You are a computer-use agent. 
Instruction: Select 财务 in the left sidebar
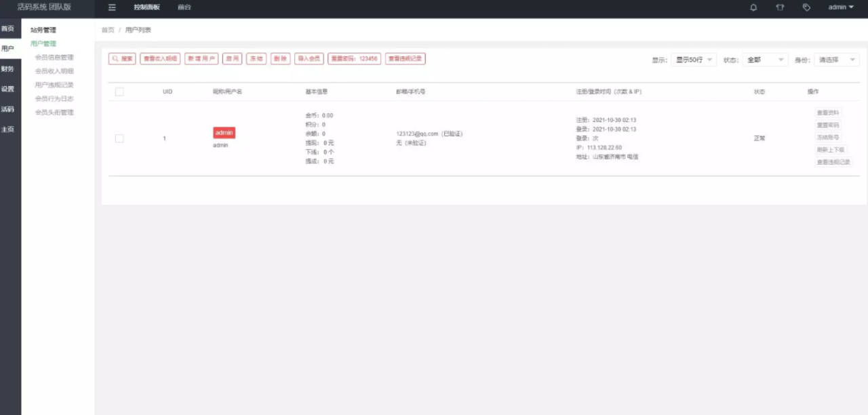pos(7,69)
